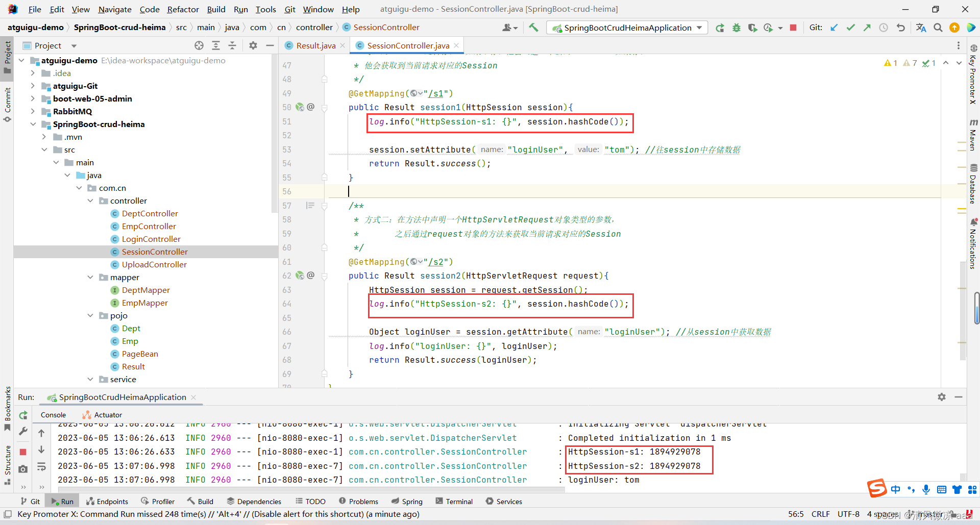Stop process in Run tool window sidebar

click(23, 452)
